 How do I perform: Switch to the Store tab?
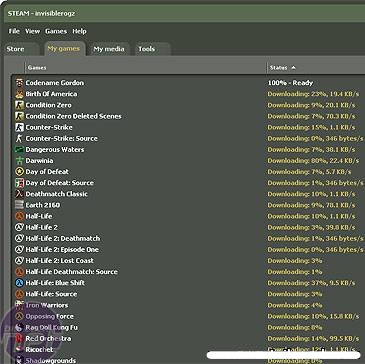click(x=21, y=49)
